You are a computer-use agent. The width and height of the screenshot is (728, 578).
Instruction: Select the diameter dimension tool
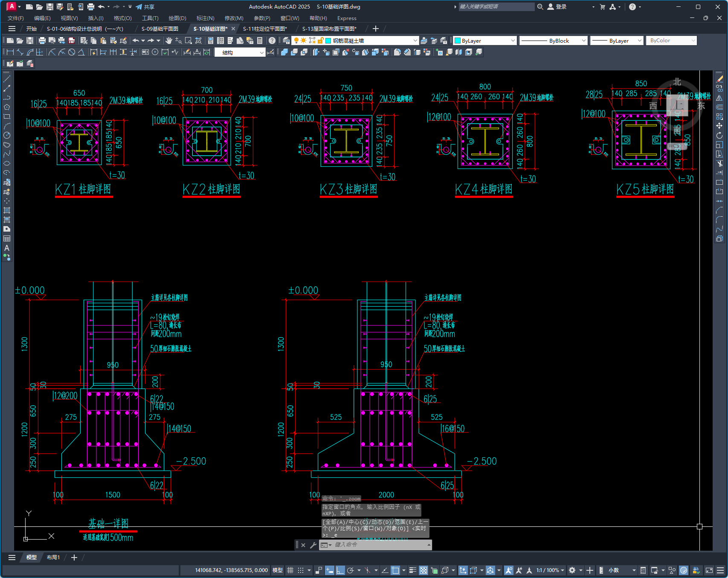pos(72,52)
